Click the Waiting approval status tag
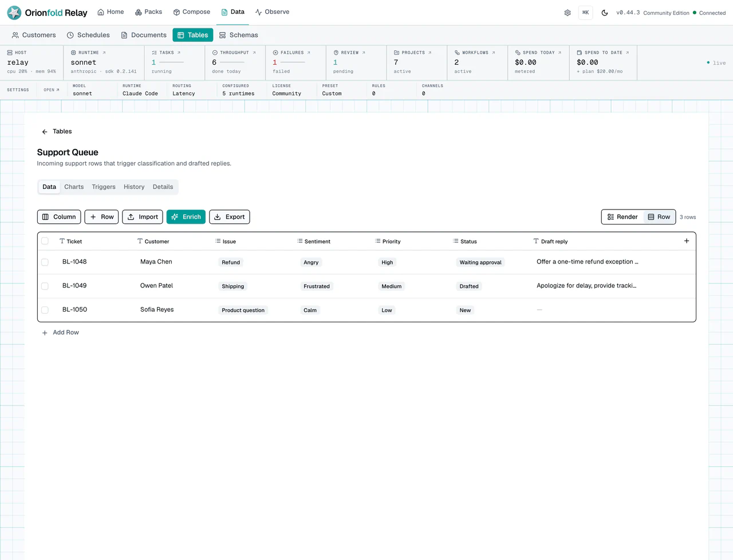Viewport: 733px width, 560px height. click(480, 262)
